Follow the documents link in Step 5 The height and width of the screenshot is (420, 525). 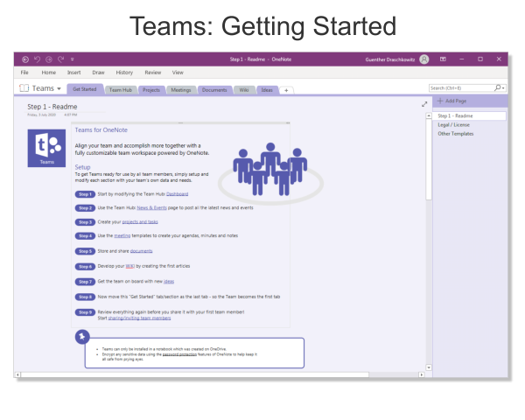click(x=141, y=251)
